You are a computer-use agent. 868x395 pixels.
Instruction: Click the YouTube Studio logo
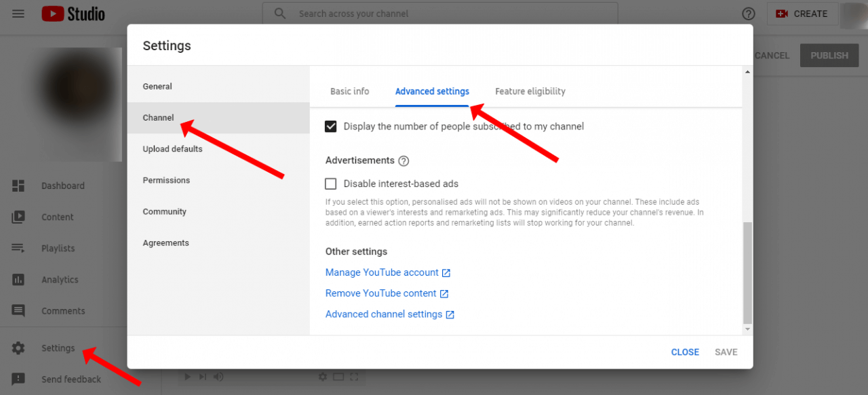(73, 14)
